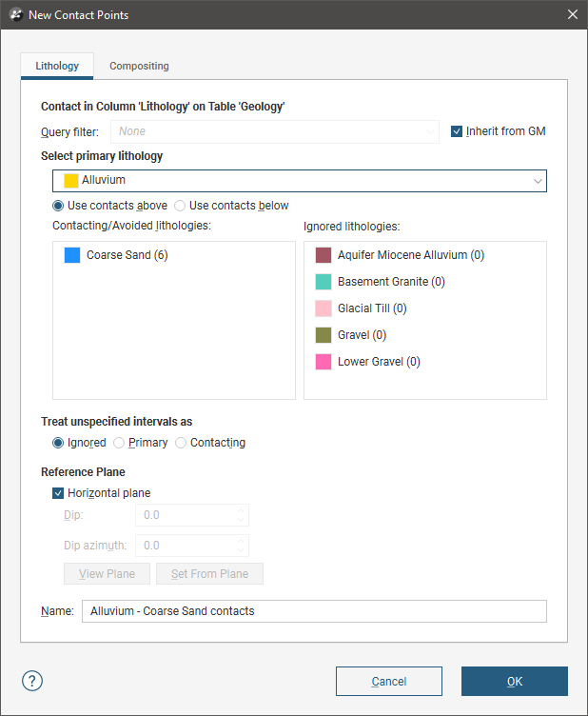The height and width of the screenshot is (716, 588).
Task: Choose Primary for unspecified intervals
Action: pos(119,443)
